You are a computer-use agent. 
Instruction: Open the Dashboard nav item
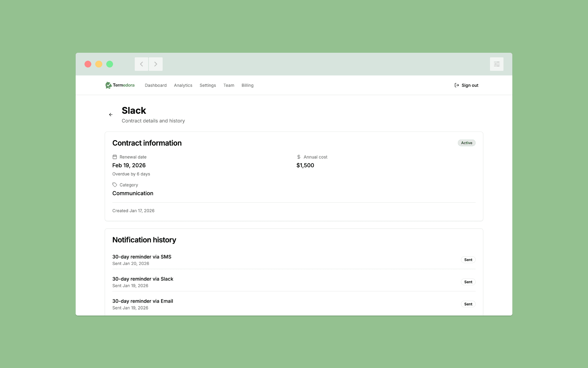[156, 85]
